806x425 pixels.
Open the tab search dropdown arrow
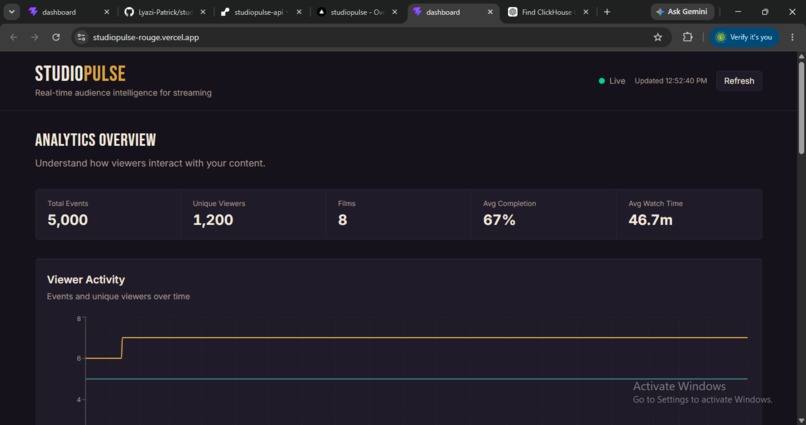coord(11,12)
